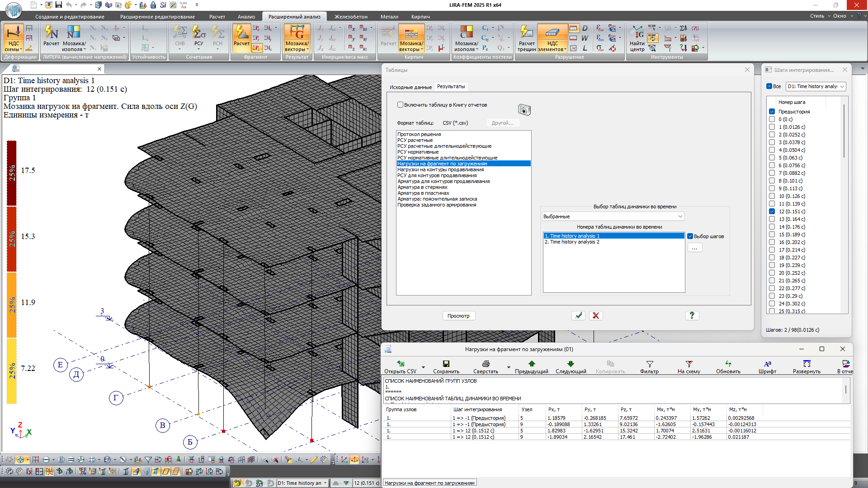
Task: Click the Обновить refresh icon
Action: click(728, 364)
